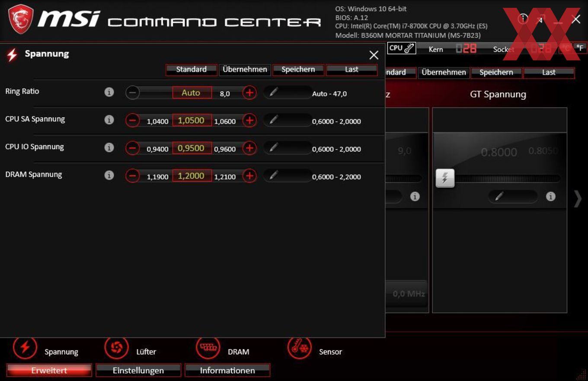Show info for GT Spannung

(550, 197)
